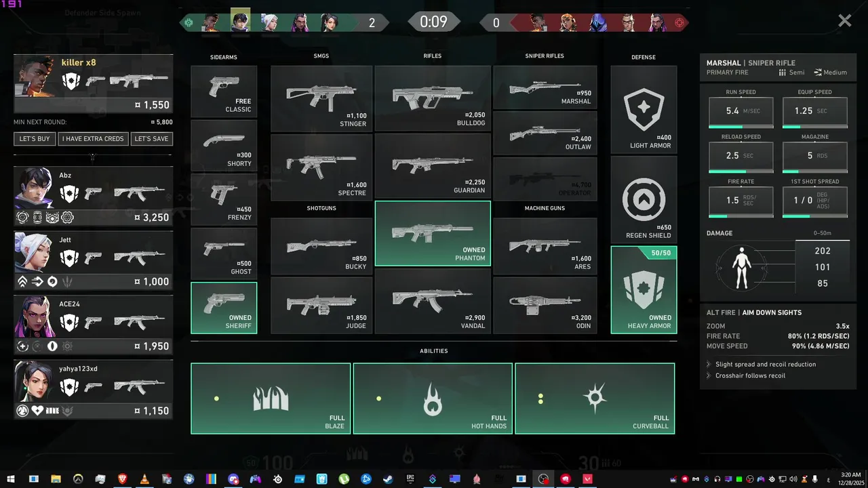Select the owned Sheriff revolver

(224, 308)
